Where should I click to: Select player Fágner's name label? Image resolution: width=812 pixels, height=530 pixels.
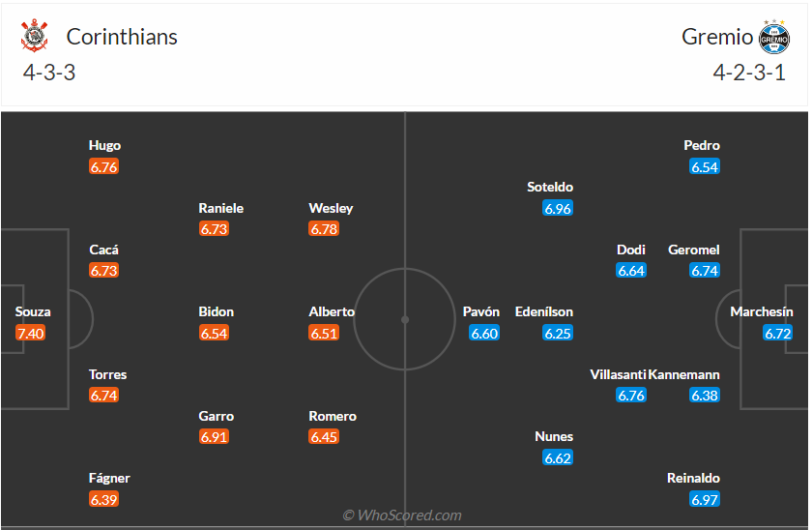coord(109,478)
